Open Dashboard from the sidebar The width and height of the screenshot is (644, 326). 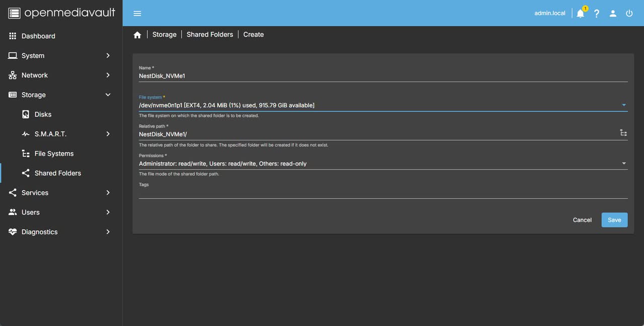point(61,36)
